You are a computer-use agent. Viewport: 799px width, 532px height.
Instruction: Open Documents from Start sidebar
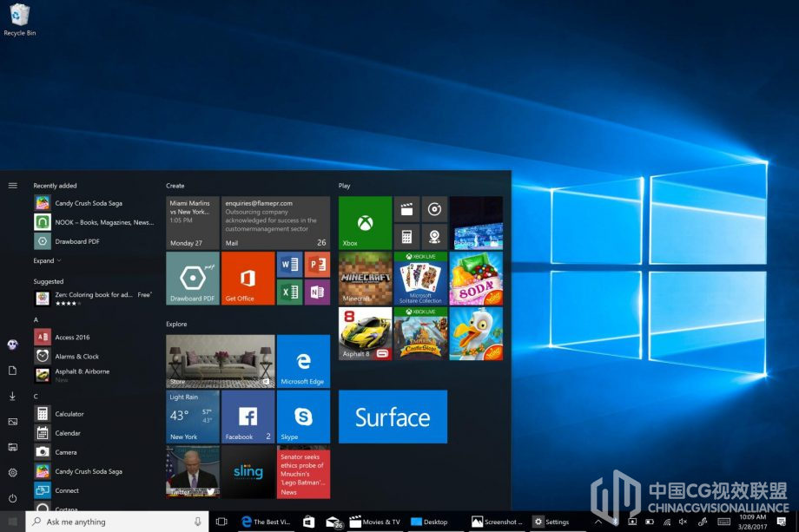point(13,371)
